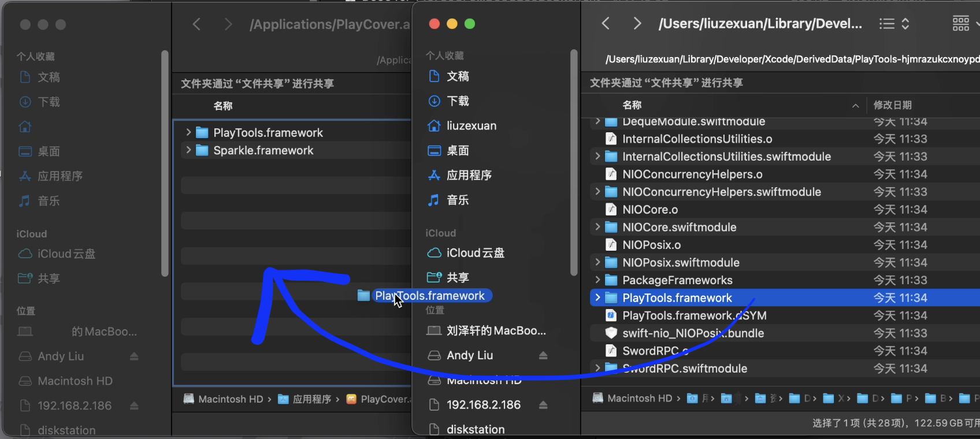This screenshot has width=980, height=439.
Task: Select diskstation in front window sidebar
Action: point(476,429)
